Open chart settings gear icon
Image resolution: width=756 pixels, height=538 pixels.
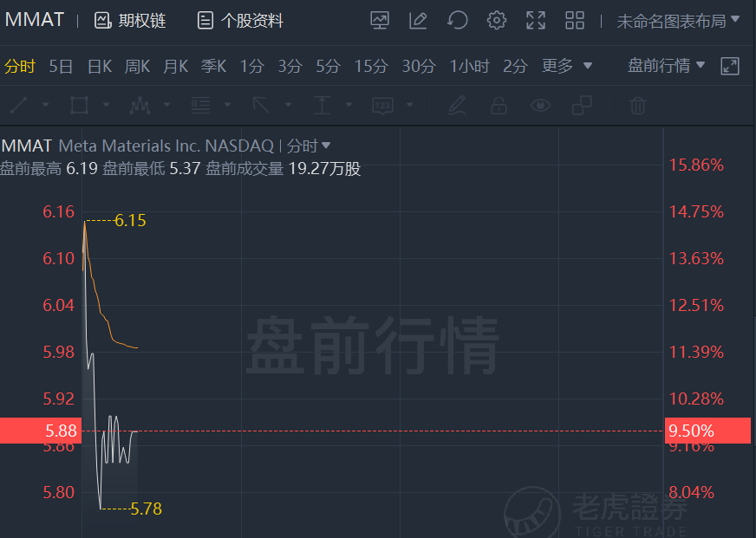tap(497, 21)
